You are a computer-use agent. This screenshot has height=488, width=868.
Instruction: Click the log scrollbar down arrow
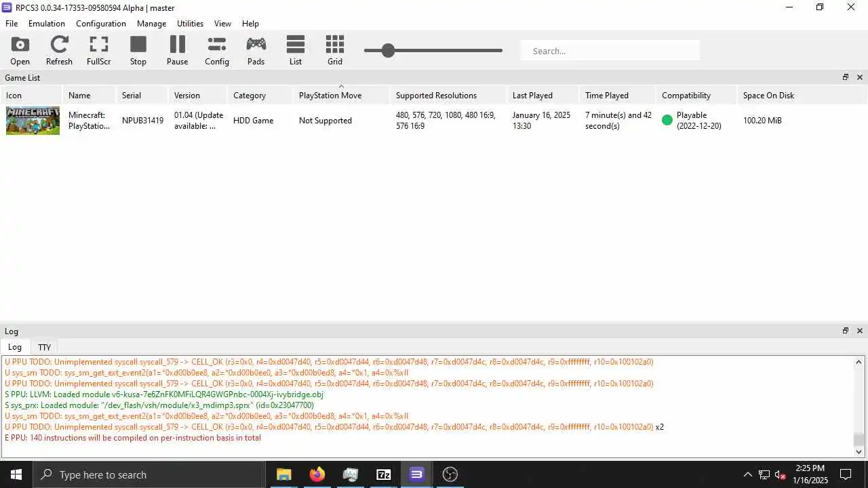pyautogui.click(x=859, y=451)
